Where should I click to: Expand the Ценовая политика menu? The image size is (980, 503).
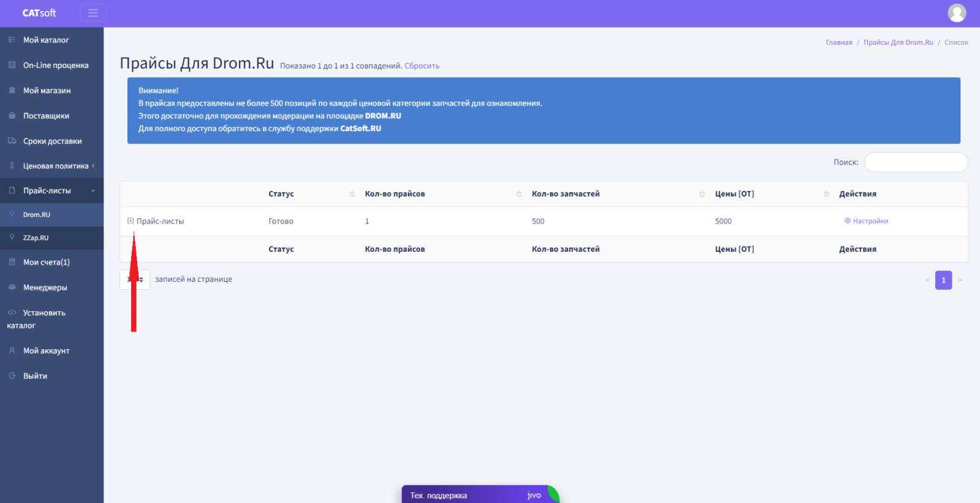click(93, 166)
